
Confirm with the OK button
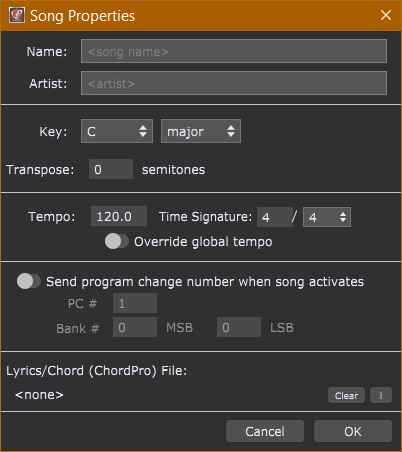click(353, 431)
